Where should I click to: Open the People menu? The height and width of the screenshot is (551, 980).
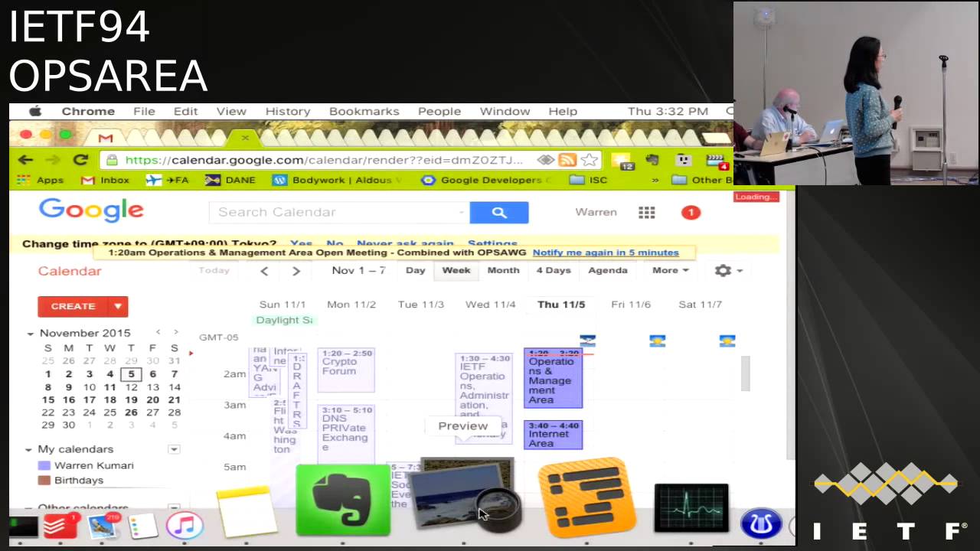[x=439, y=111]
